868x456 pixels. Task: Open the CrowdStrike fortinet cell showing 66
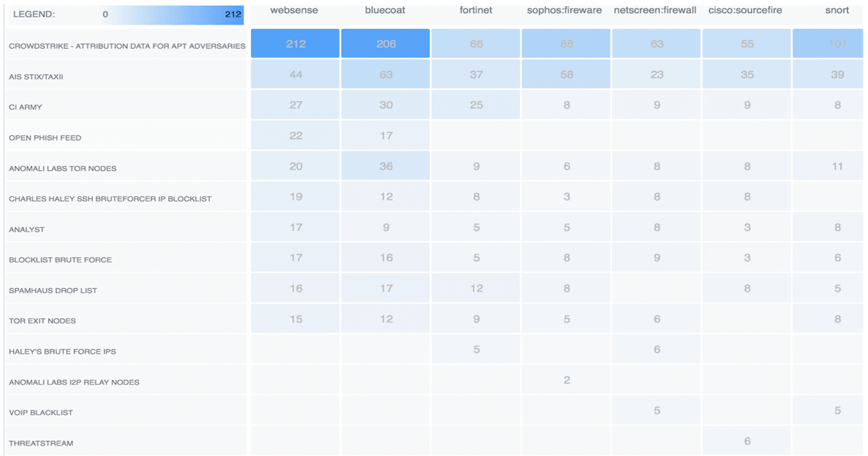(476, 43)
